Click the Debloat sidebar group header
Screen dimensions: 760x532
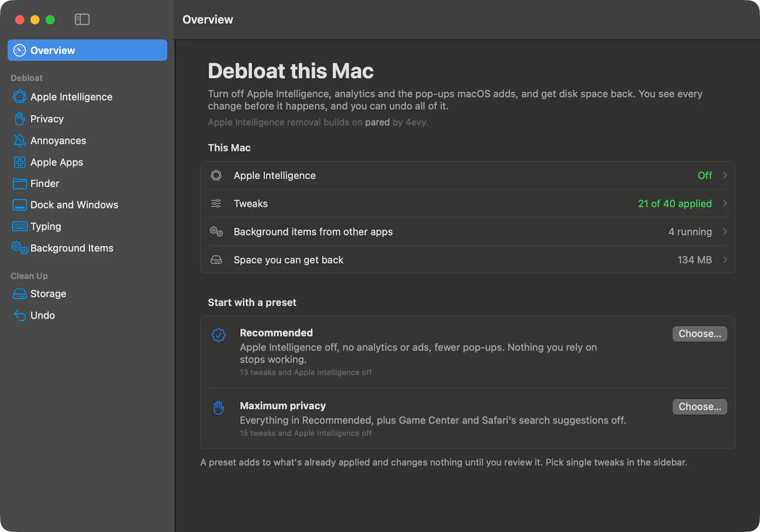tap(27, 78)
